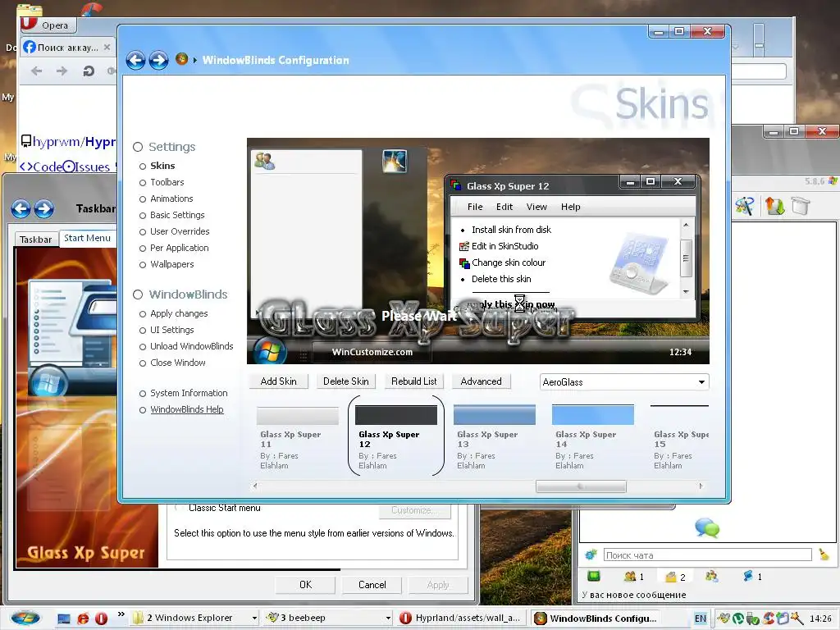Switch to the Taskbar tab
Screen dimensions: 840x630
click(36, 240)
